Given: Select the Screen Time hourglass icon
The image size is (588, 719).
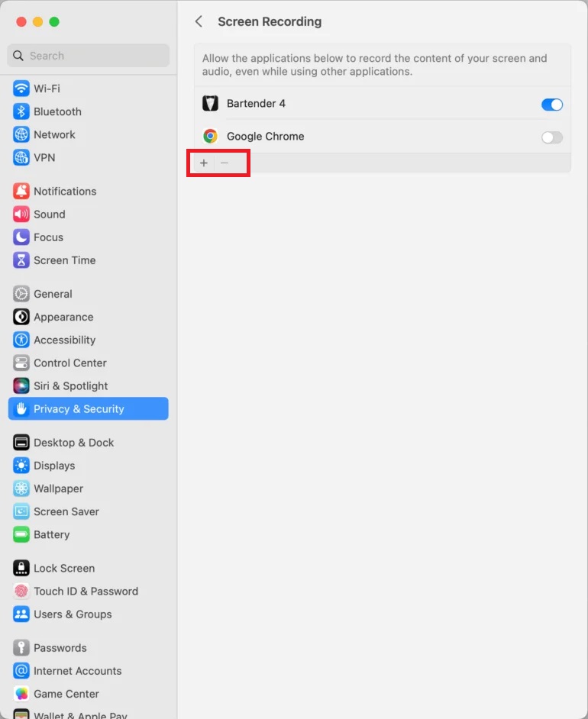Looking at the screenshot, I should [21, 260].
